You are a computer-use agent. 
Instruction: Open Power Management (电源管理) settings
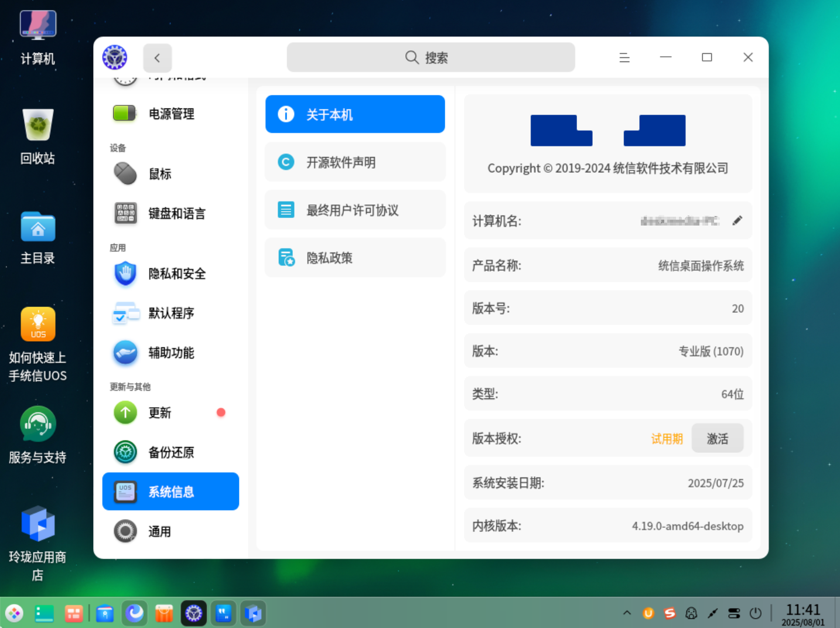(170, 114)
